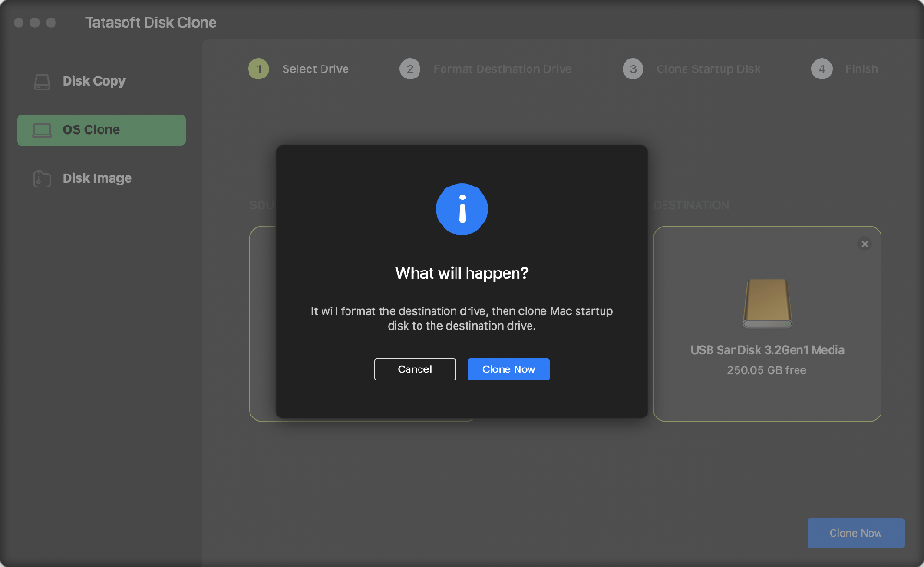Click the blue info icon in the dialog
This screenshot has height=567, width=924.
461,209
